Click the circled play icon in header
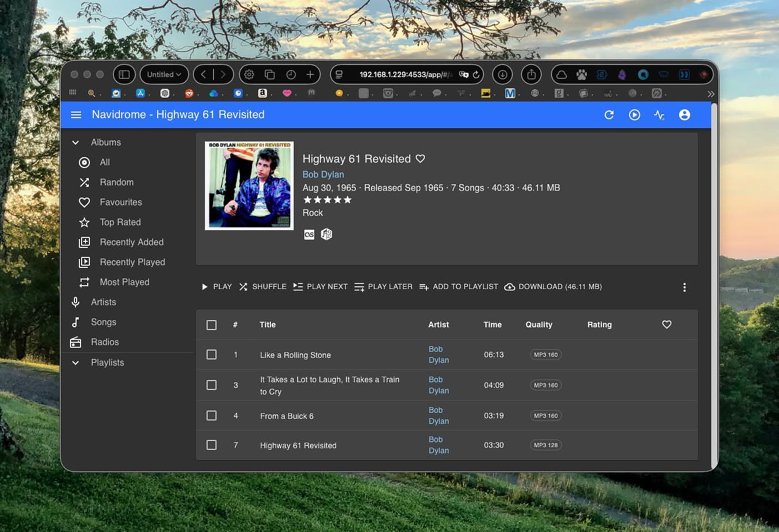This screenshot has height=532, width=779. pyautogui.click(x=634, y=115)
